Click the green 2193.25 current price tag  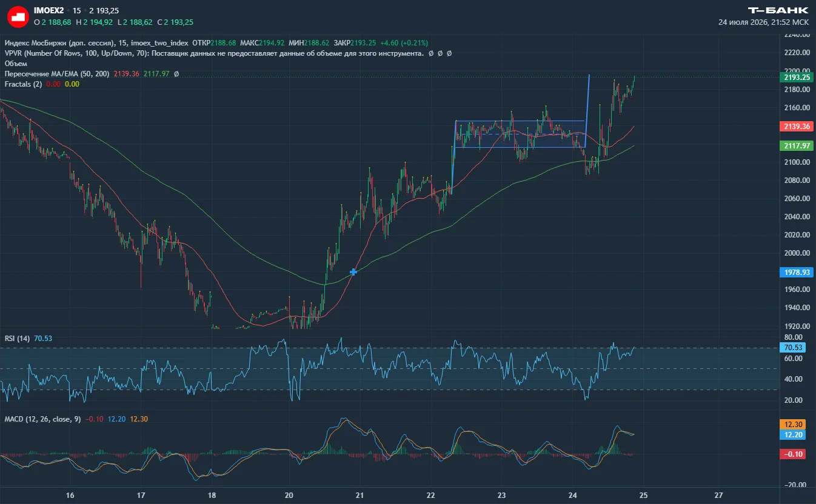click(795, 78)
